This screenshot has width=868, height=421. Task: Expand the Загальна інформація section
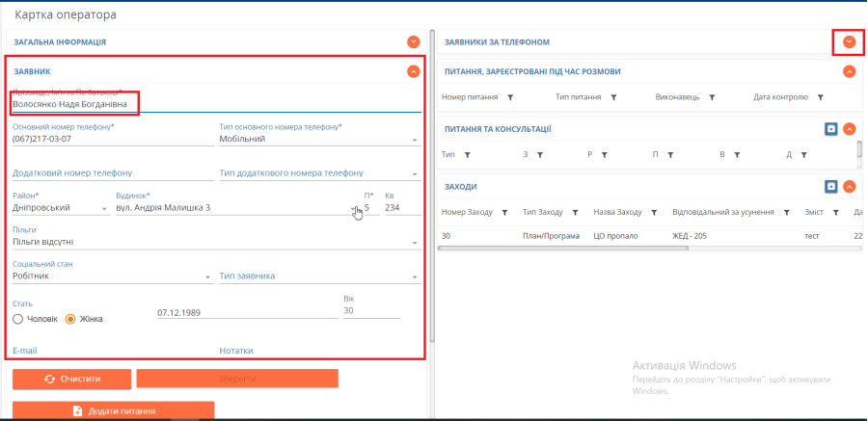[x=413, y=41]
